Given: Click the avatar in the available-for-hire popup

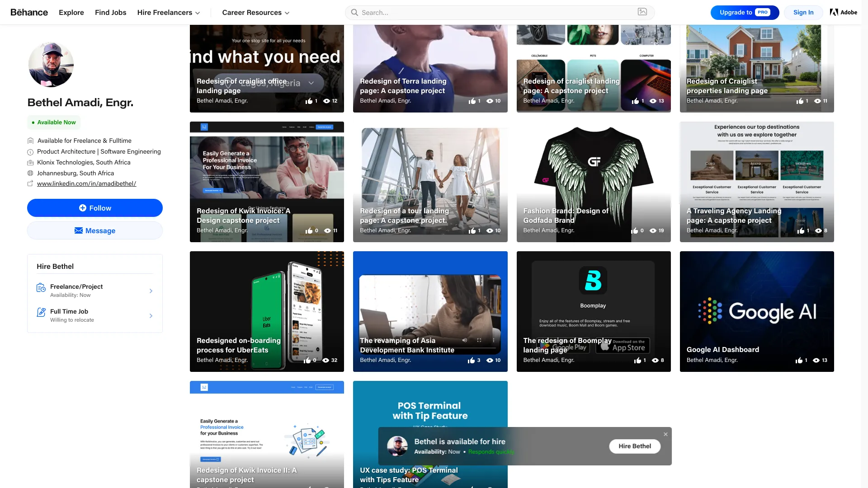Looking at the screenshot, I should click(x=397, y=446).
